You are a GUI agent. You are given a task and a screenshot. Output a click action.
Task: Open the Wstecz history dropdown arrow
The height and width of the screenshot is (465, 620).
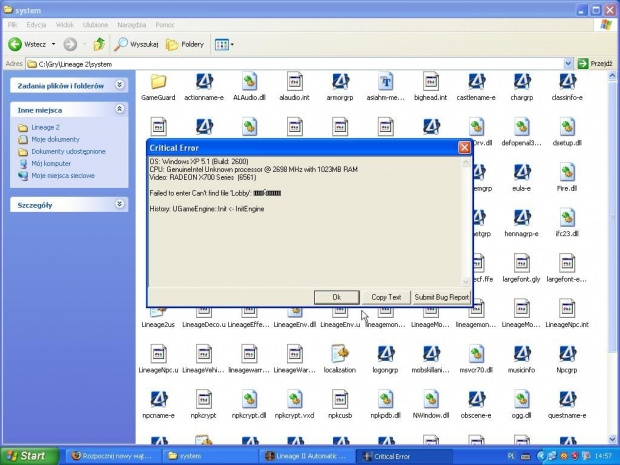(53, 44)
